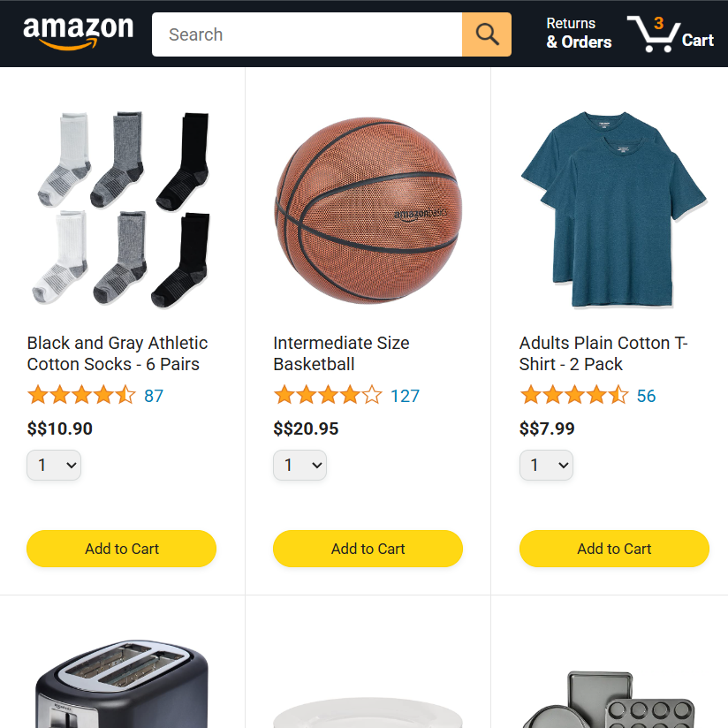Open the toaster product image
This screenshot has width=728, height=728.
pyautogui.click(x=122, y=683)
